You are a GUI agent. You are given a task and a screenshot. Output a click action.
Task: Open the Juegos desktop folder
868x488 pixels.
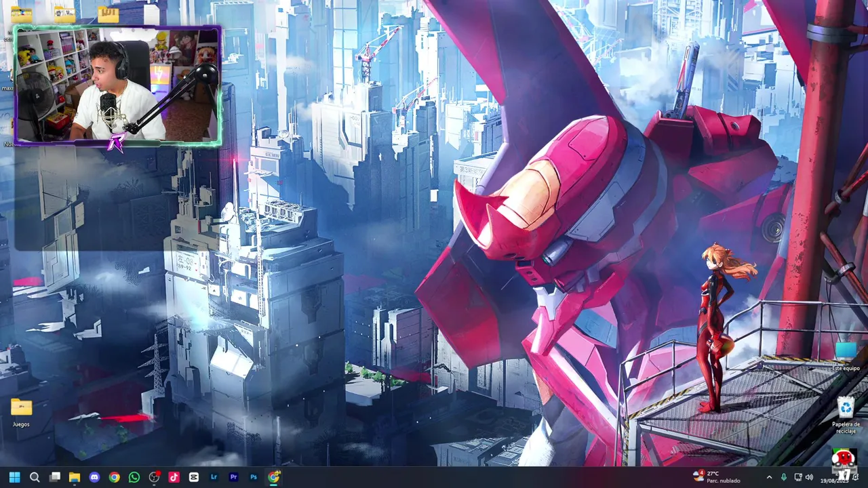tap(21, 411)
